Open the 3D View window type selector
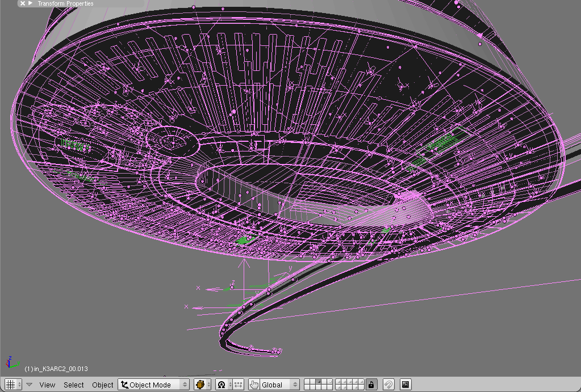 pos(13,385)
